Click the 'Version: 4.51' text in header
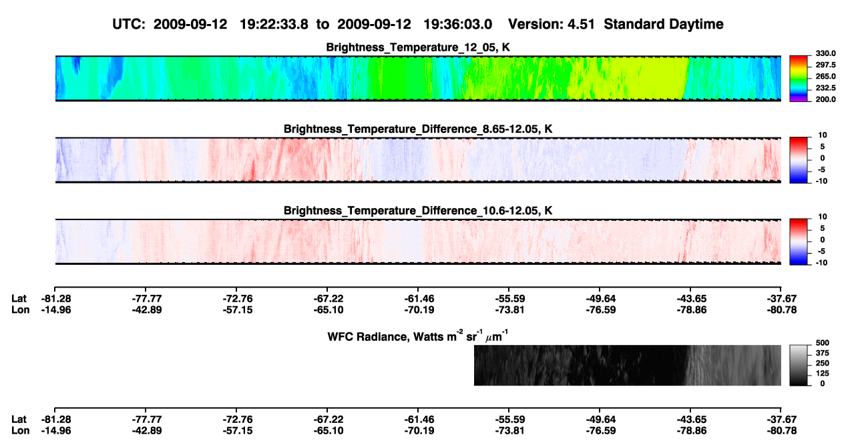The image size is (868, 445). [x=550, y=25]
